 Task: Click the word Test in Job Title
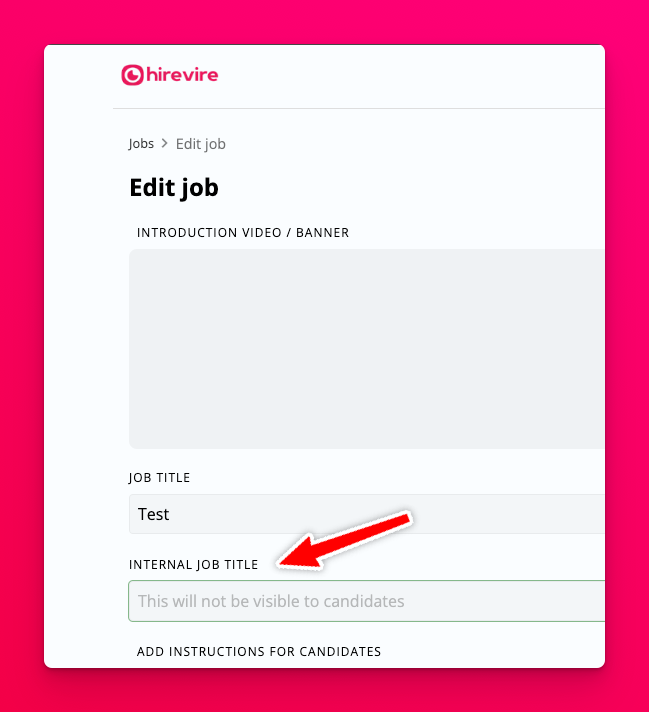pos(154,514)
